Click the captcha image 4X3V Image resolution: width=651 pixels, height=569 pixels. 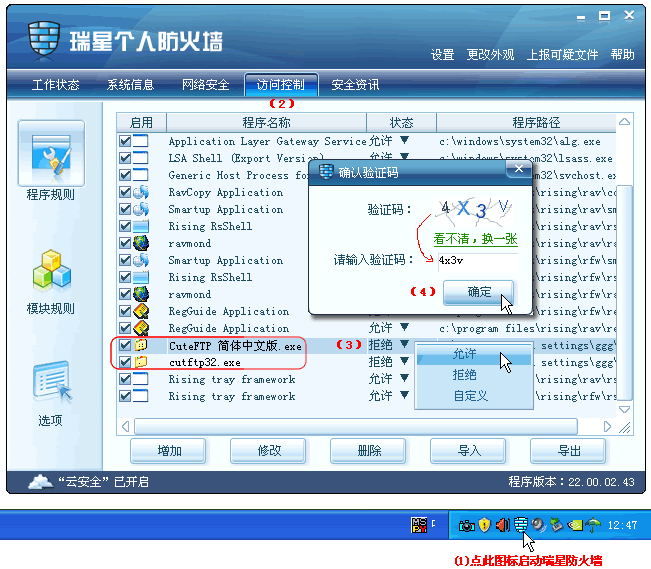pyautogui.click(x=474, y=211)
